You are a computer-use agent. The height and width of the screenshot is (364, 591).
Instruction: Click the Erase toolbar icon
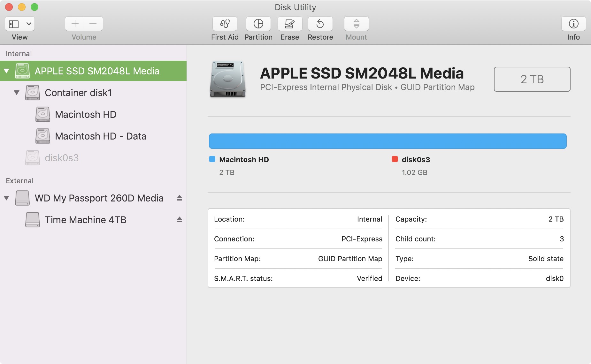pyautogui.click(x=289, y=24)
